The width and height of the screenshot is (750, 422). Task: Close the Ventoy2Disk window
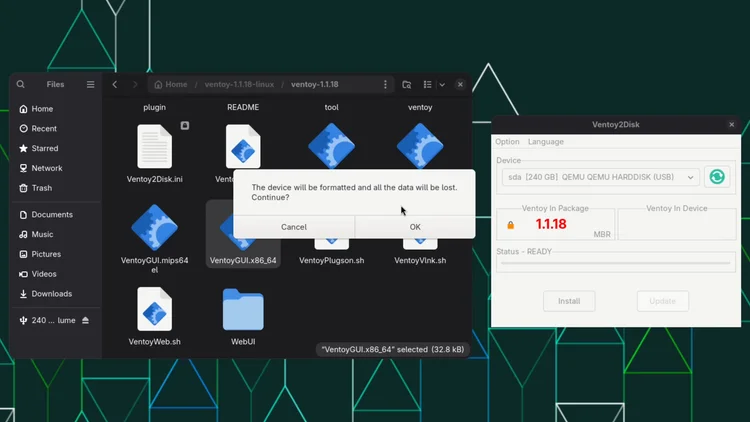tap(731, 124)
